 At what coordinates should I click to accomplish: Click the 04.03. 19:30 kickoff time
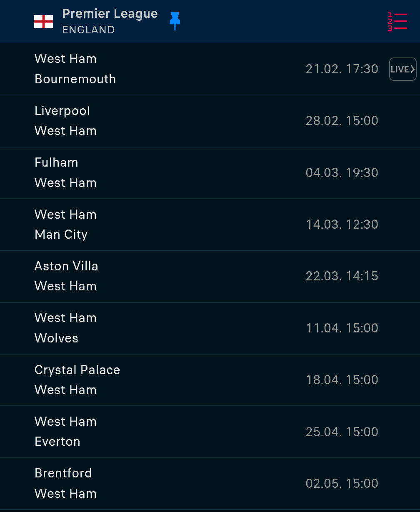click(342, 172)
